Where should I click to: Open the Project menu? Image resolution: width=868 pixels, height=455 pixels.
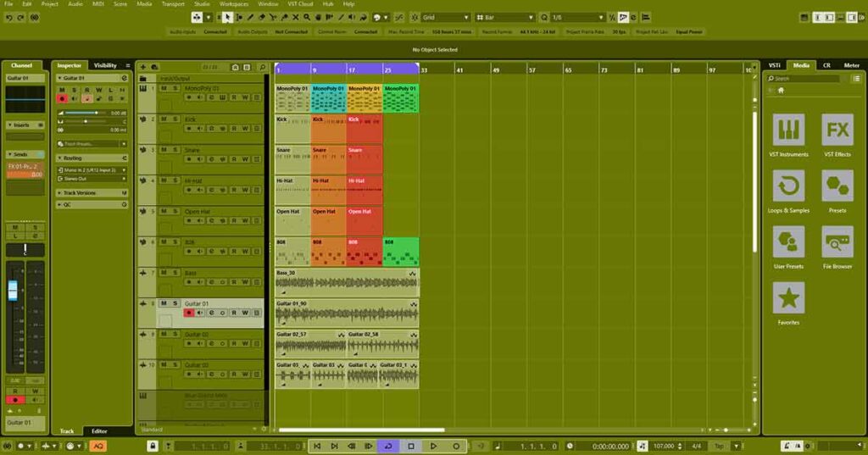click(50, 4)
